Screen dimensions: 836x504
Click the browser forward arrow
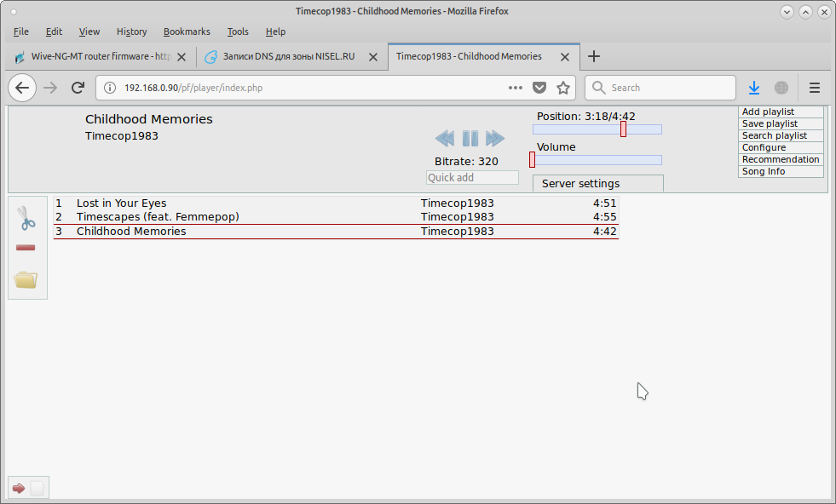50,88
